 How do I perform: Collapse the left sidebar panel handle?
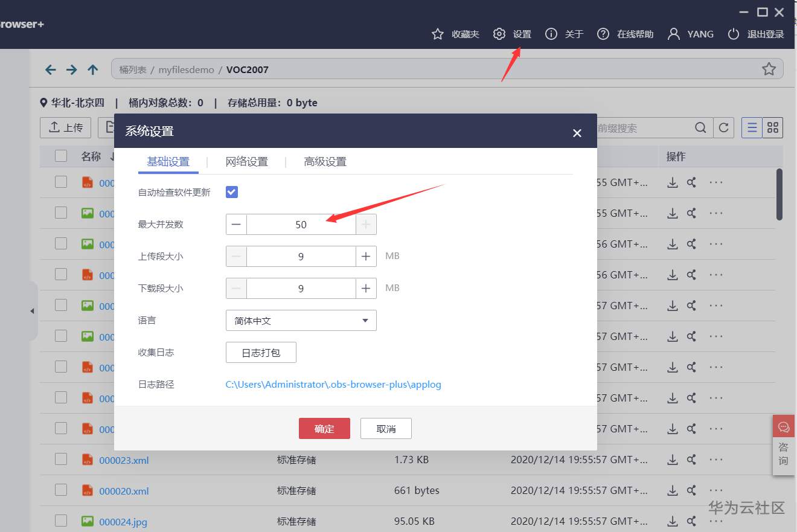point(32,311)
